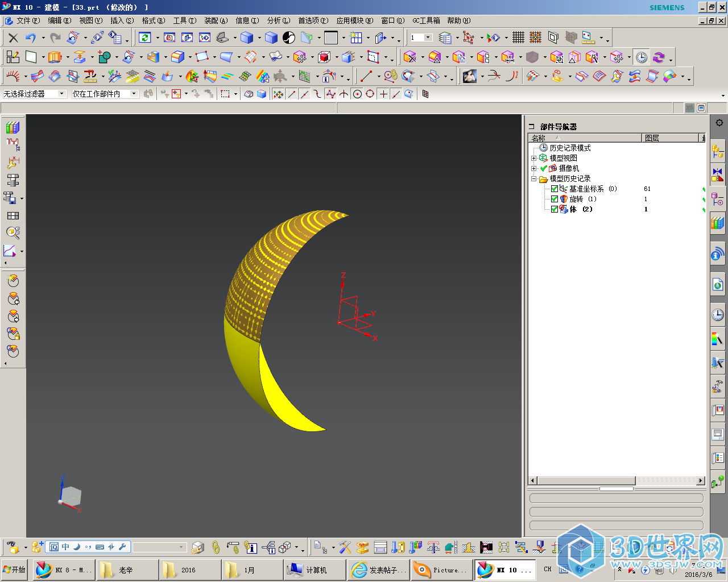Click the X delete icon in toolbar
Image resolution: width=728 pixels, height=582 pixels.
pos(13,38)
